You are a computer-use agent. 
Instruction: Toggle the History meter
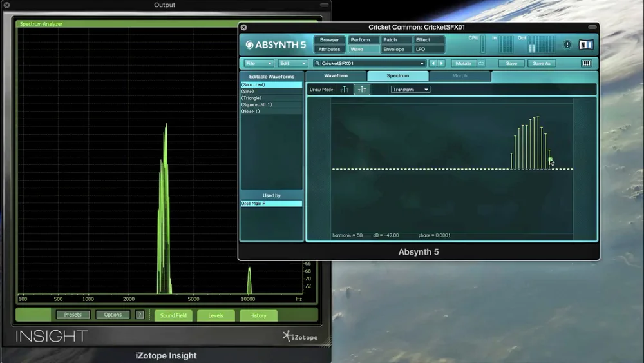click(x=258, y=315)
